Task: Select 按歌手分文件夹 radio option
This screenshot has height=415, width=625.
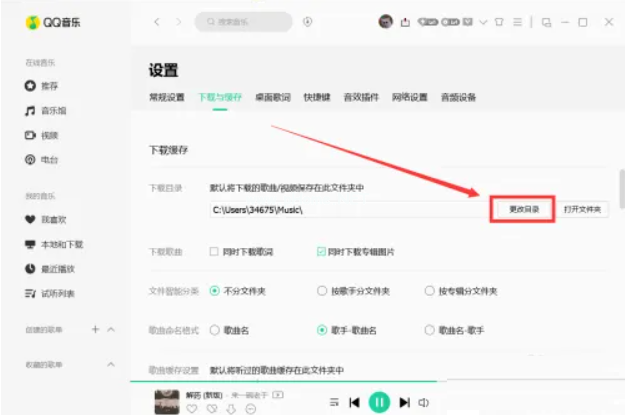Action: pos(321,291)
